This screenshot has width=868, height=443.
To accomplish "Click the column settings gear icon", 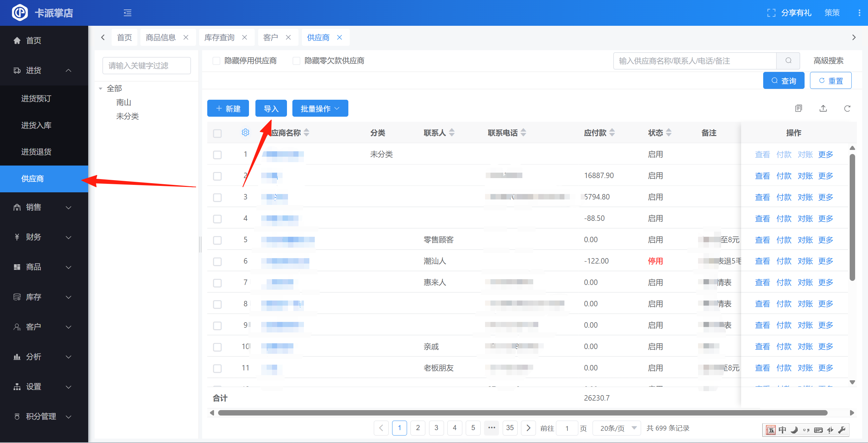I will pos(245,133).
